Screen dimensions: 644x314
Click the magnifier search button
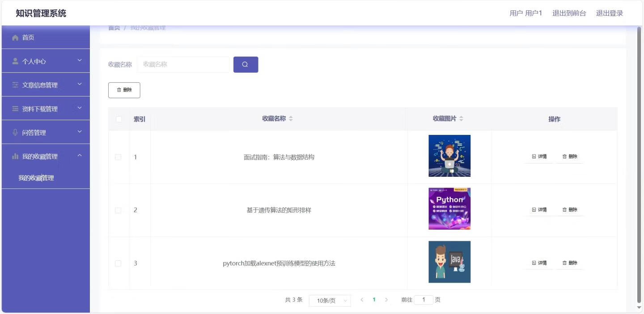tap(246, 64)
